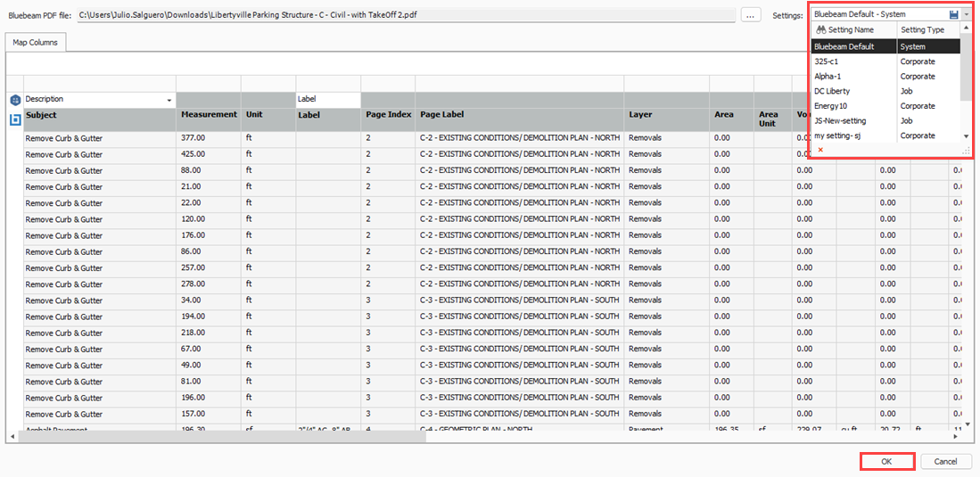Click the browse ellipsis button for PDF file

(x=751, y=14)
